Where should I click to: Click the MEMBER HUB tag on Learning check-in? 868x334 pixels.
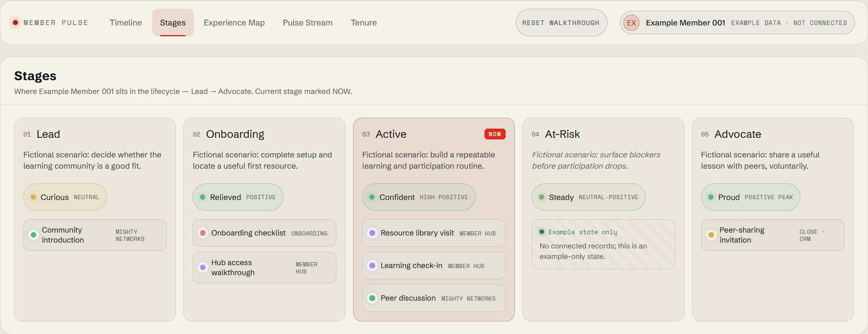pos(466,266)
